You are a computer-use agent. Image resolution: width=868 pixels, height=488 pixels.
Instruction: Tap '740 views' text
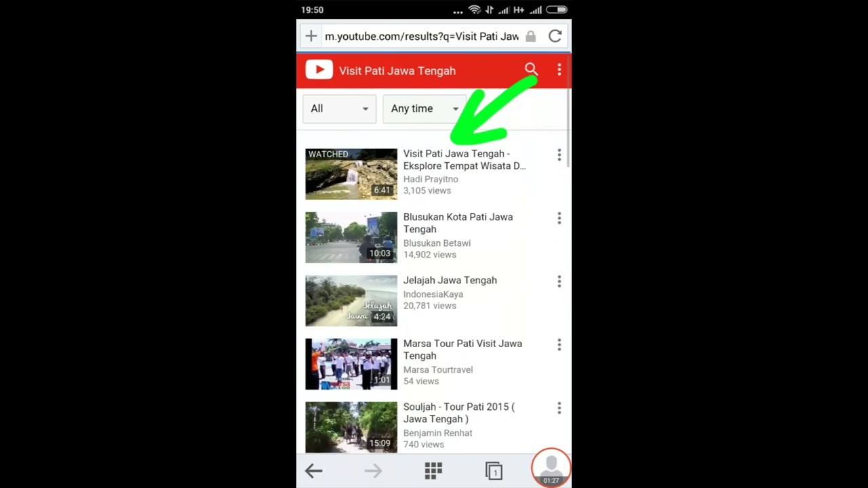pyautogui.click(x=424, y=444)
